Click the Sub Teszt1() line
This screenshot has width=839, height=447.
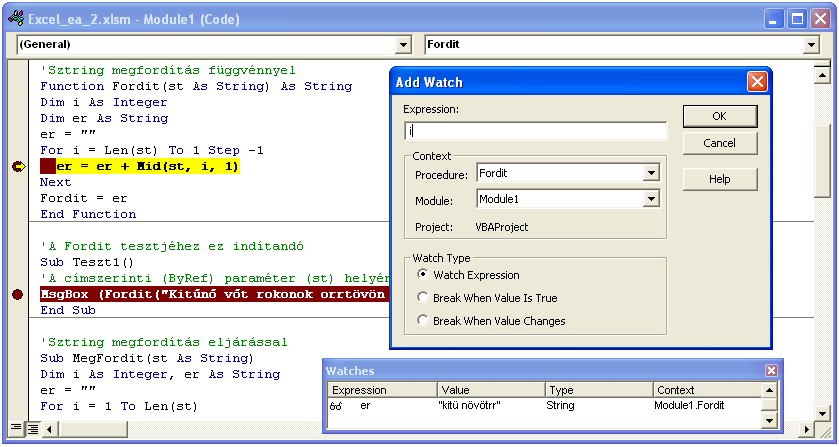(x=87, y=262)
